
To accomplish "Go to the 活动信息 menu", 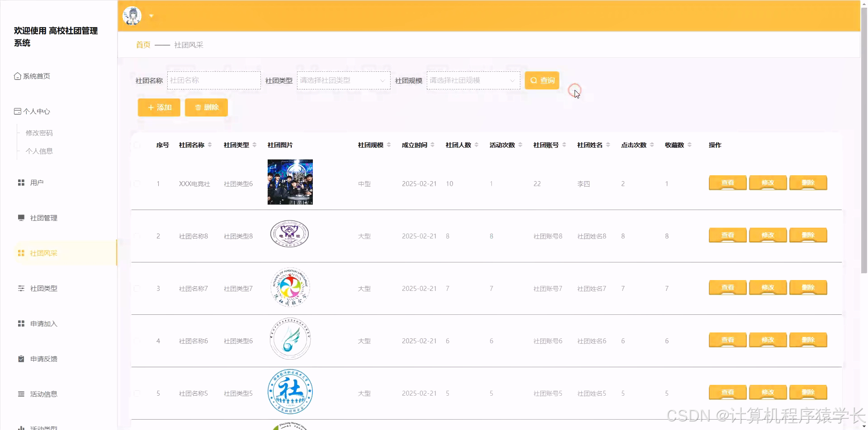I will (43, 394).
